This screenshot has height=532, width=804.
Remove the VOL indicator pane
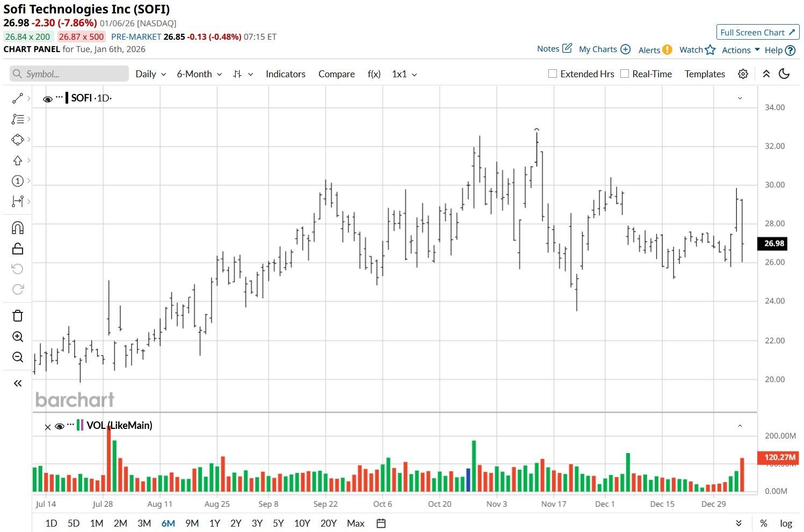pos(47,427)
